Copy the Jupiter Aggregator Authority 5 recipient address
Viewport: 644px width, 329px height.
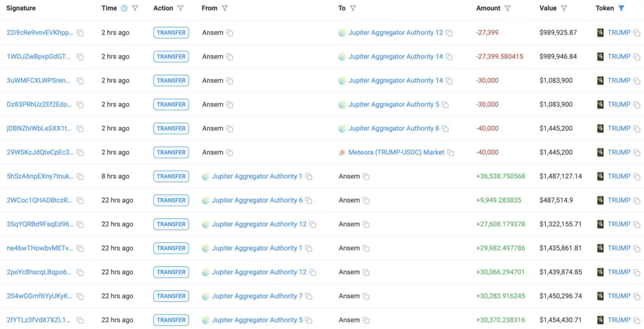click(x=445, y=104)
